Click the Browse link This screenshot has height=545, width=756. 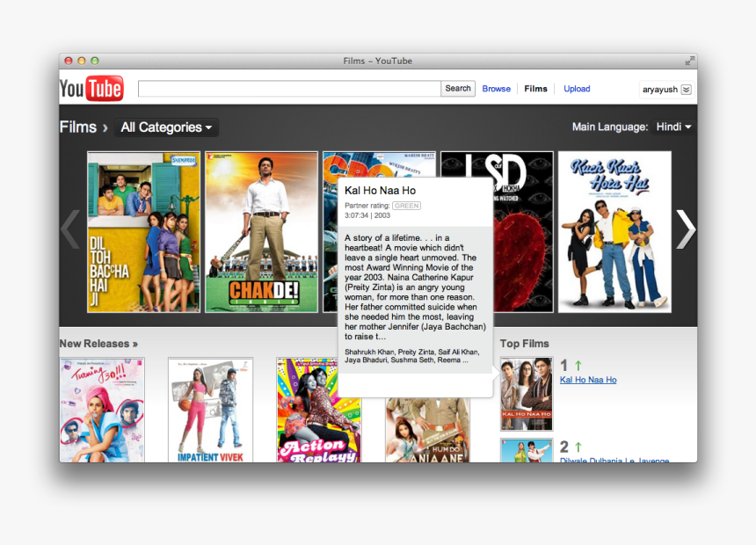[496, 89]
